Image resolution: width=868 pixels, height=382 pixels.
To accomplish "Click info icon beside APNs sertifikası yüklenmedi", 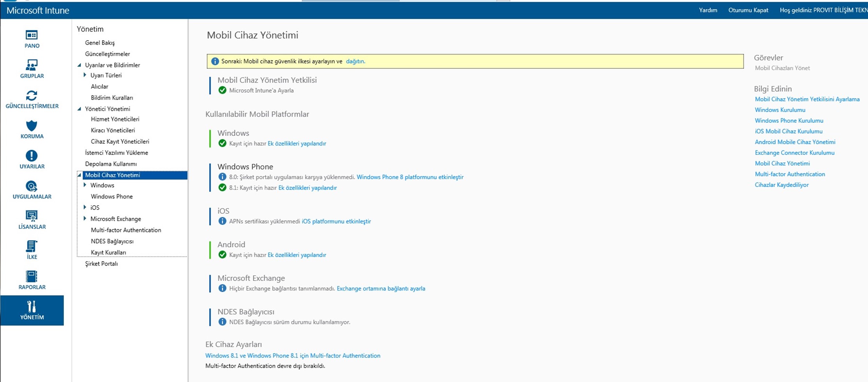I will click(222, 221).
